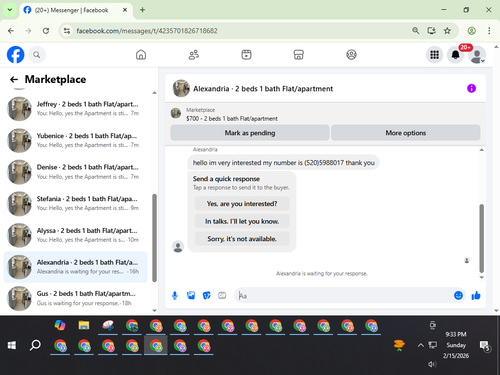The image size is (500, 375).
Task: Open Copilot from taskbar
Action: (x=60, y=325)
